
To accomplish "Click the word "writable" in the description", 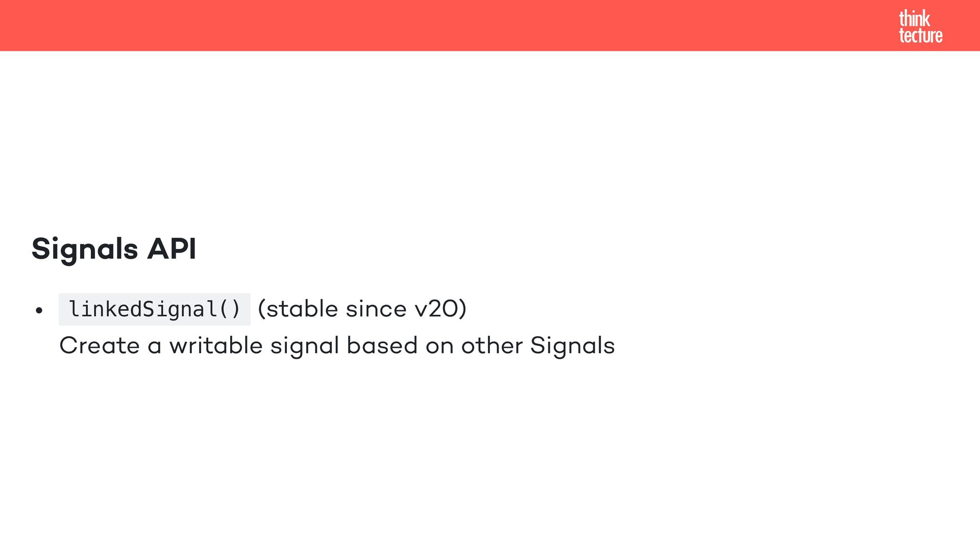I will tap(216, 345).
